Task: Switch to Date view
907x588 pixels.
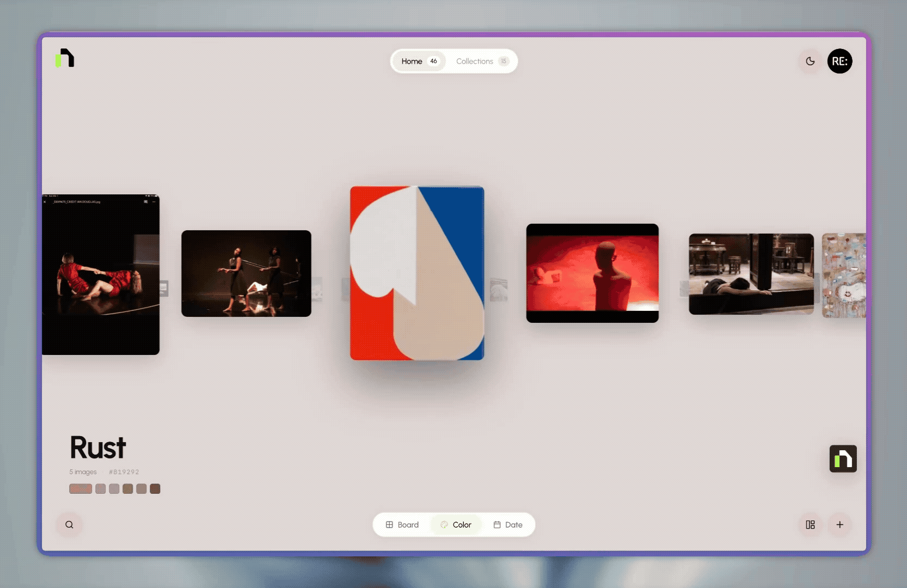Action: point(508,525)
